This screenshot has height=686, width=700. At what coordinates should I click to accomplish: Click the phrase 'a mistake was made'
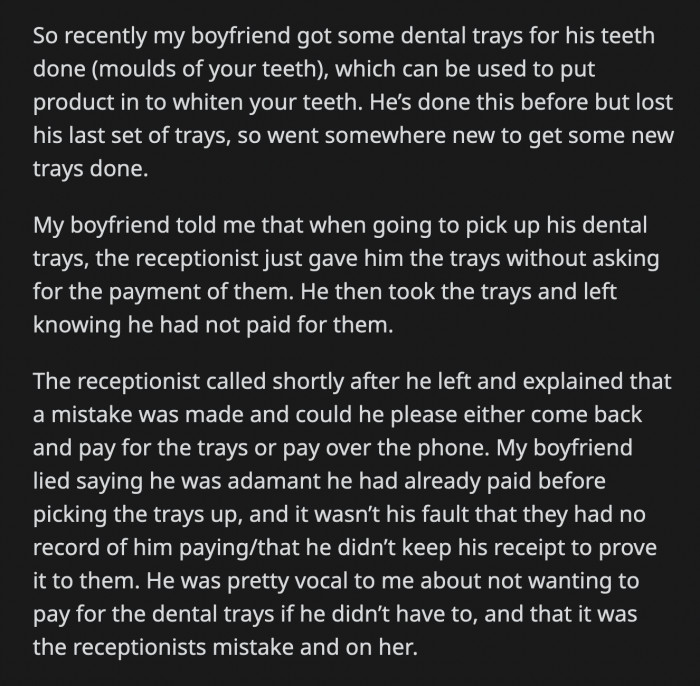coord(138,414)
